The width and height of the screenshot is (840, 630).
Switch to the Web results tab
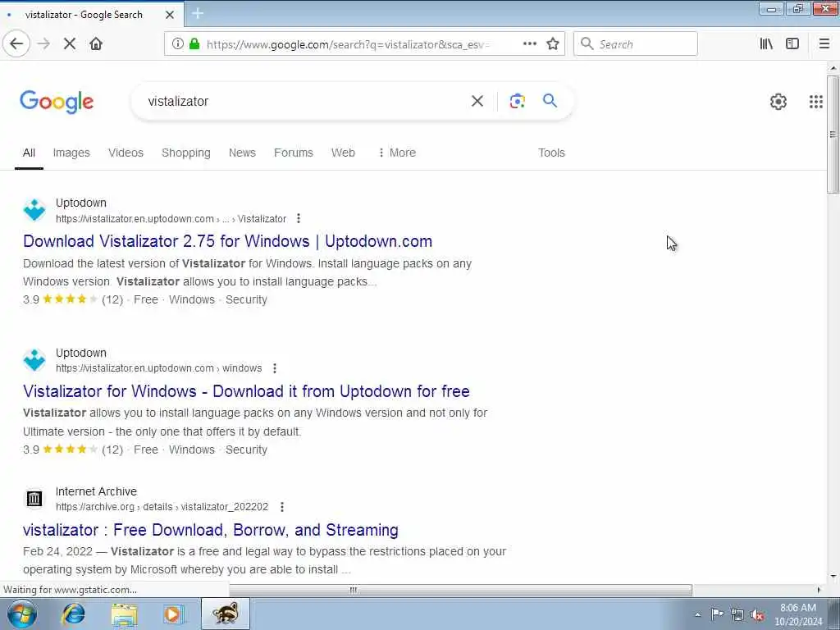(343, 153)
